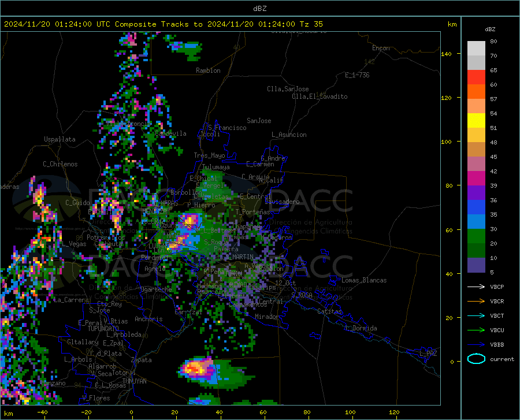Click the Uspallata place label
The image size is (520, 420).
point(60,139)
